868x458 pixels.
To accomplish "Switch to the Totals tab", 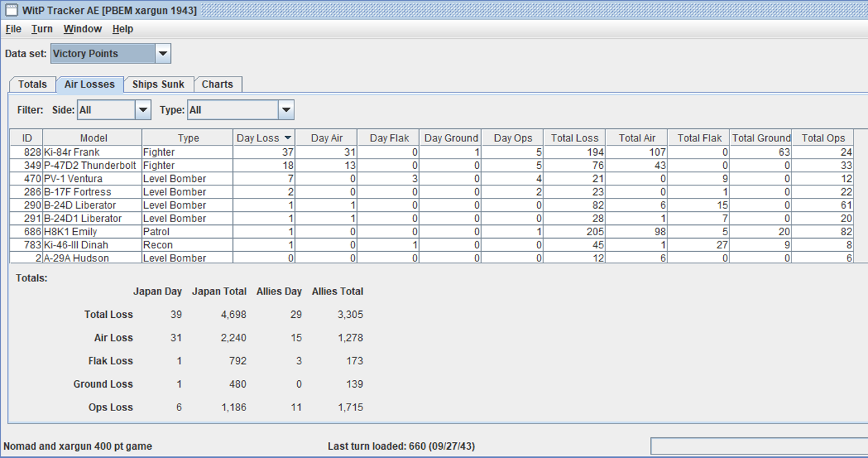I will click(32, 84).
